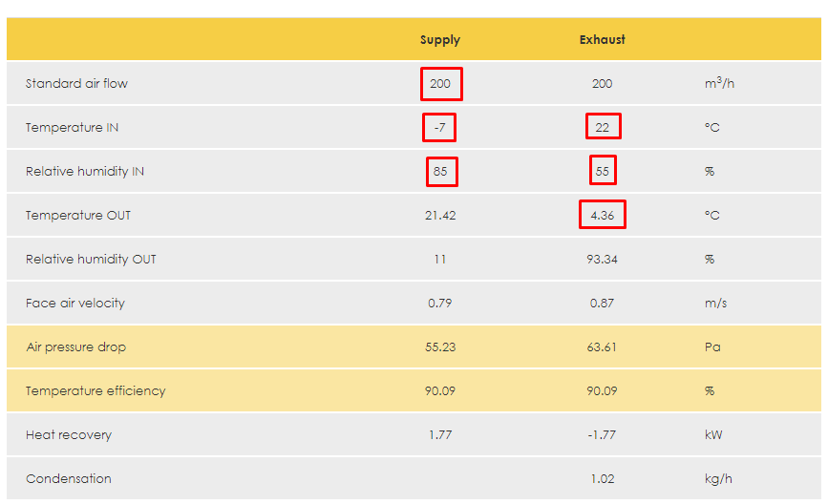828x504 pixels.
Task: Click the Exhaust column header
Action: (x=603, y=40)
